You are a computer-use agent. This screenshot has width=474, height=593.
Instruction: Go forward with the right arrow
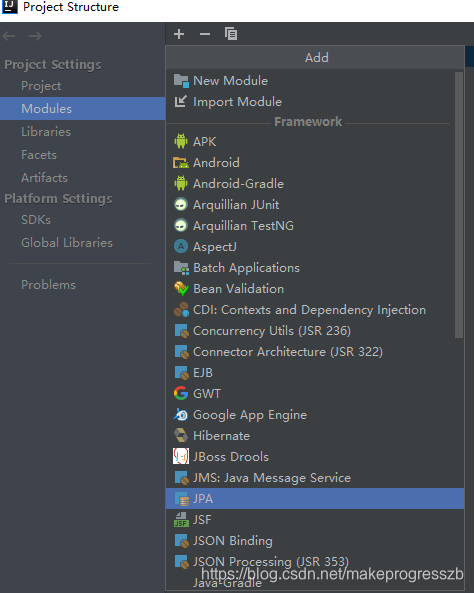(36, 36)
